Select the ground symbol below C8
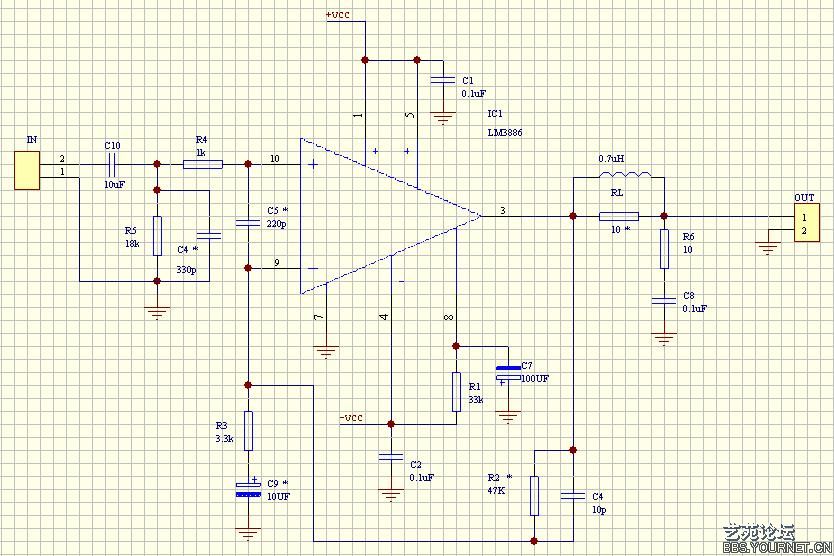834x556 pixels. click(664, 339)
